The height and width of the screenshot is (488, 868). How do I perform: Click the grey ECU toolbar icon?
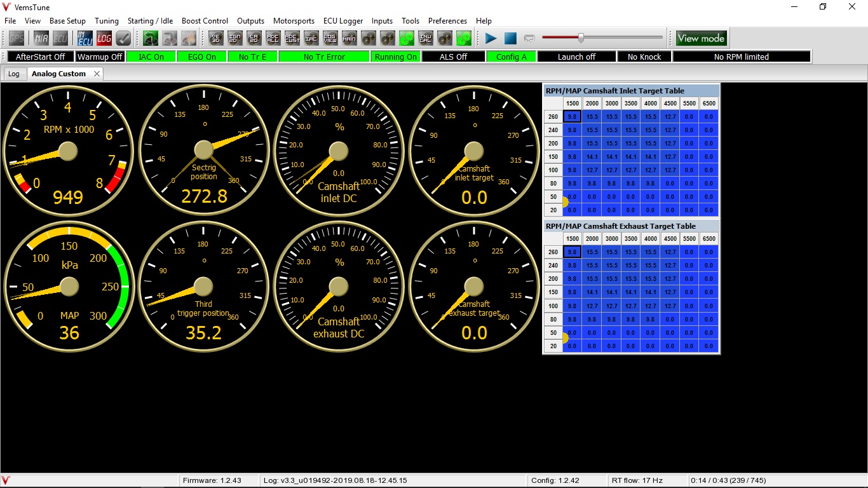pos(60,38)
